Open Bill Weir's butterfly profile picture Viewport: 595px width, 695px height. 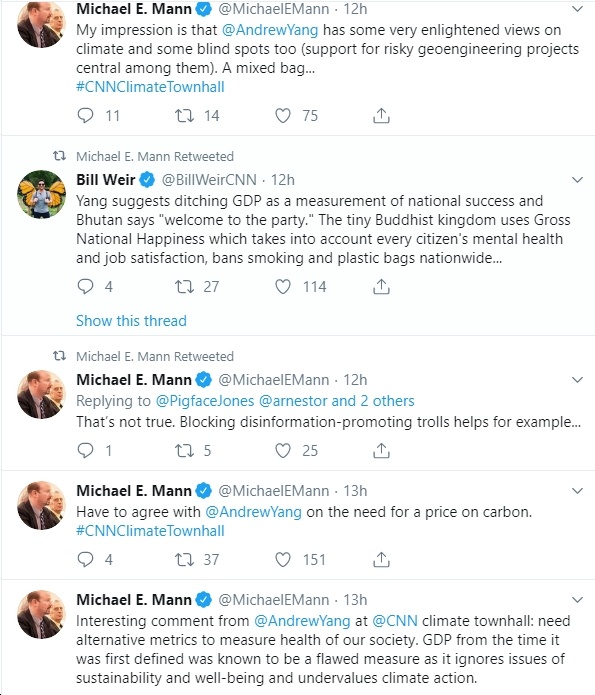[41, 194]
